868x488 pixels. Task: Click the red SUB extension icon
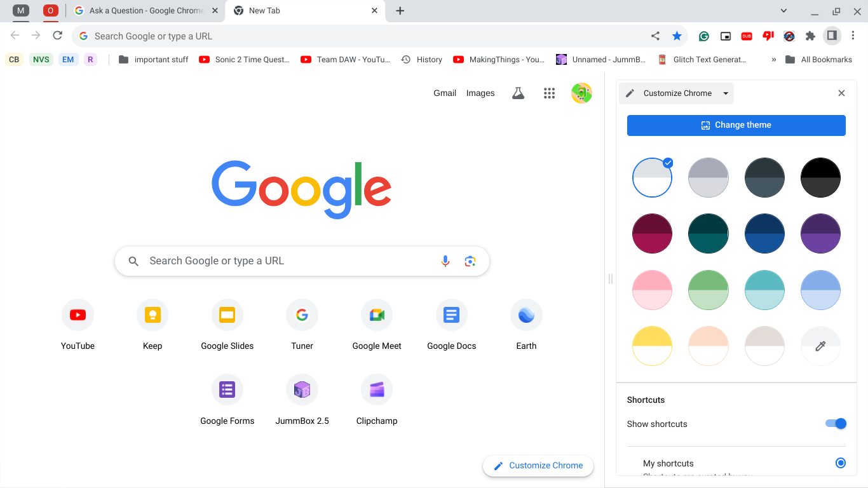click(747, 36)
